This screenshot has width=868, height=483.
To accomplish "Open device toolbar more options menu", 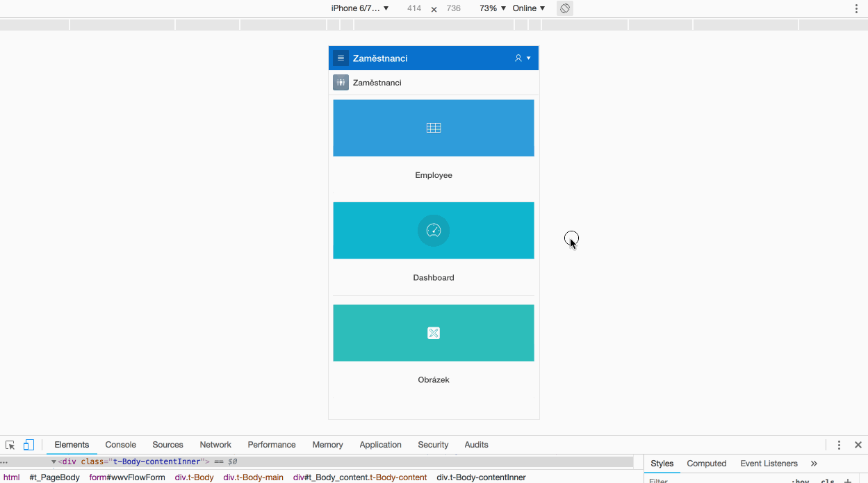I will (x=857, y=8).
